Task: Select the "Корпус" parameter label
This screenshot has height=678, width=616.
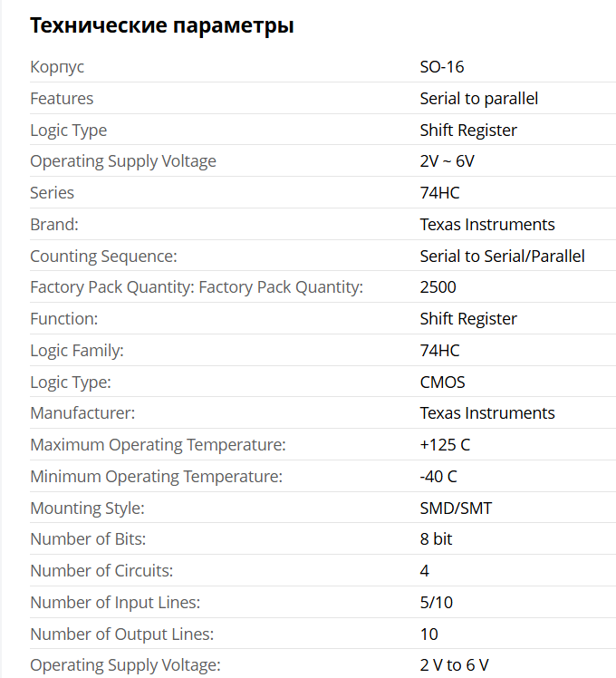Action: (57, 67)
